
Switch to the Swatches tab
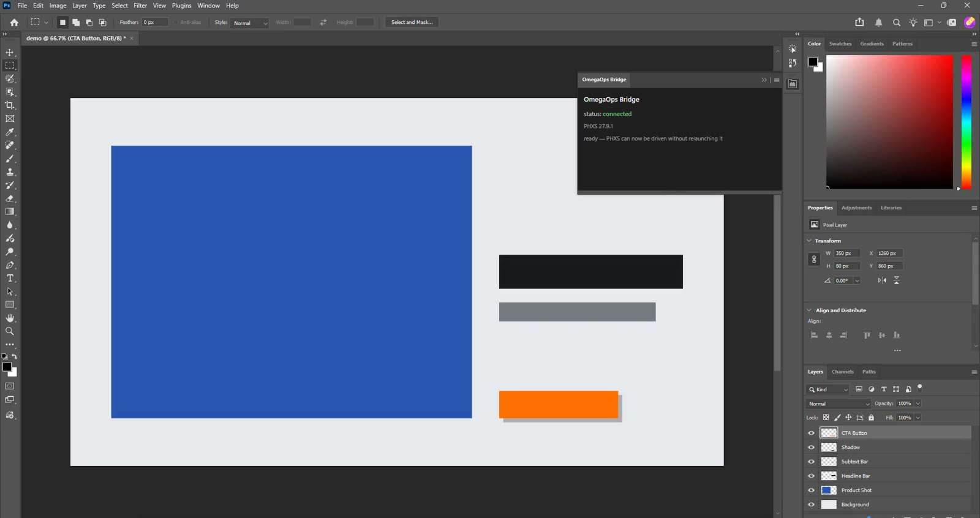[840, 43]
